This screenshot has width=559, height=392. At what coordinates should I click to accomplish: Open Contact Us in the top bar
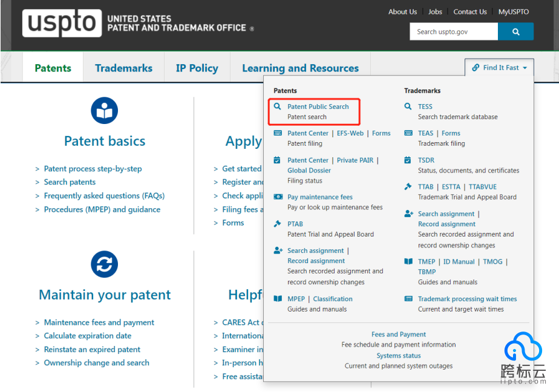(470, 11)
